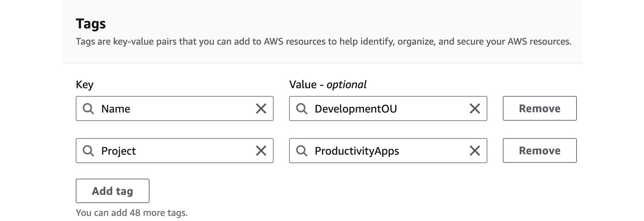Click search icon in Project key field
The image size is (644, 221).
click(89, 151)
